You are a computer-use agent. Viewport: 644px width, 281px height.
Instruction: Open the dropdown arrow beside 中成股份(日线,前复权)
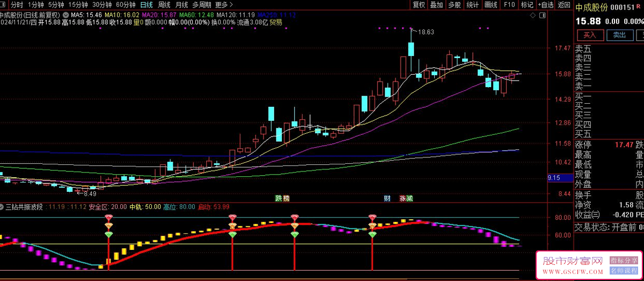65,15
